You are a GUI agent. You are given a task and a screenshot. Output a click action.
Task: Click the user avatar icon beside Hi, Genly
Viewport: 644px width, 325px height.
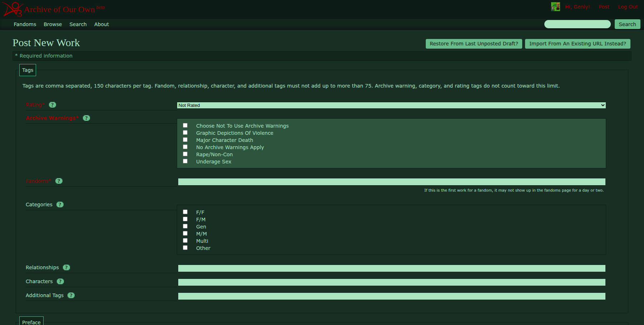555,7
